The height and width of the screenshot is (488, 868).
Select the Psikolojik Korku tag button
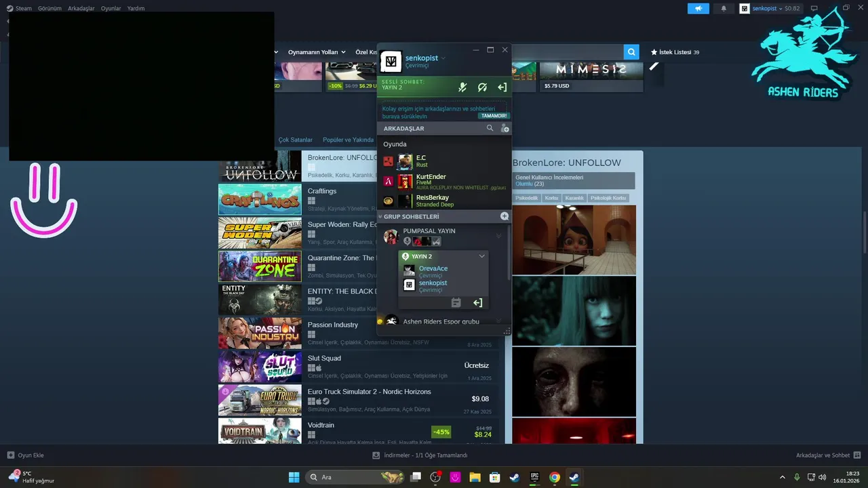click(608, 198)
